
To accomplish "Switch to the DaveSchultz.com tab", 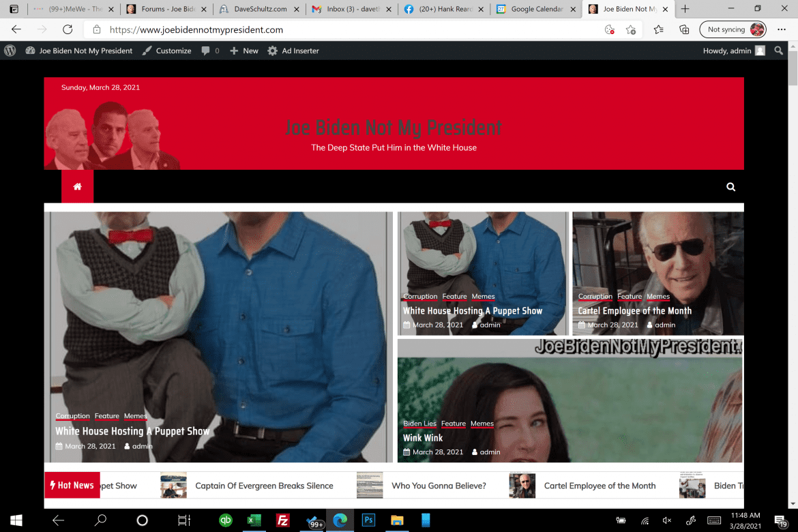I will 258,9.
